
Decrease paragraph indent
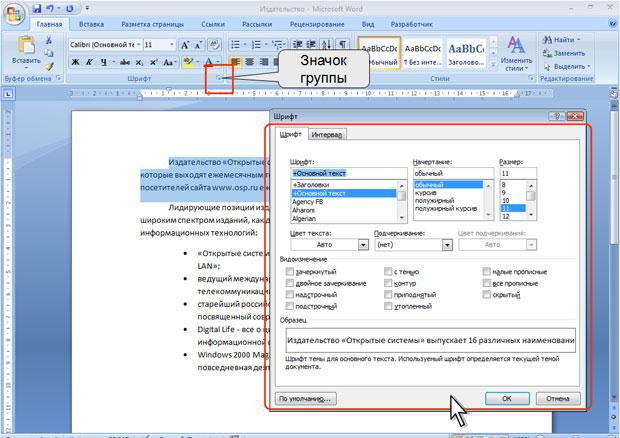click(x=297, y=45)
